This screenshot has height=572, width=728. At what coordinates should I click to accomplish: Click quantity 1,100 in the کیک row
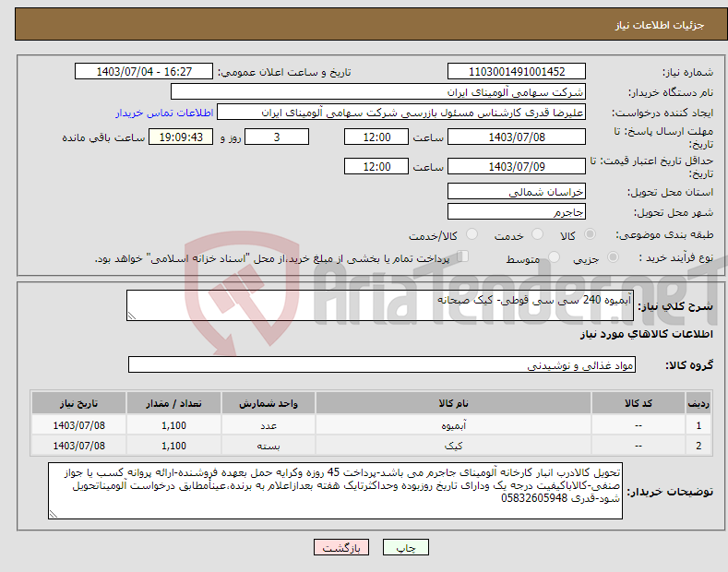click(x=173, y=446)
